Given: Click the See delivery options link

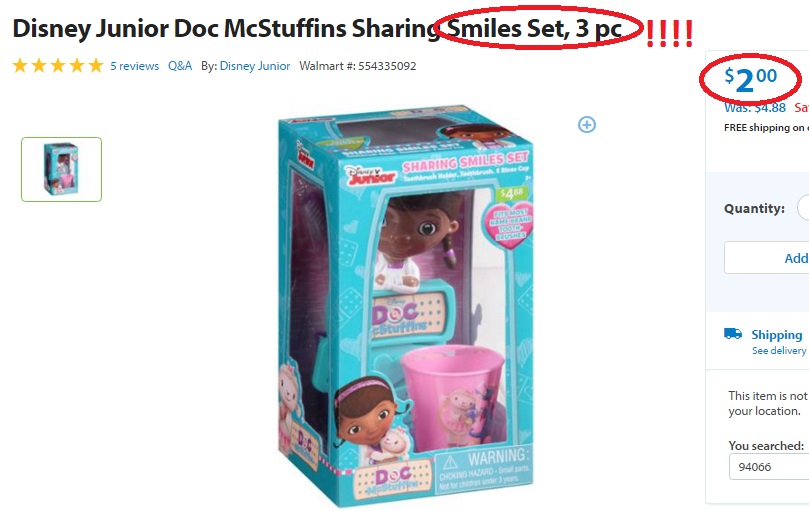Looking at the screenshot, I should point(779,350).
